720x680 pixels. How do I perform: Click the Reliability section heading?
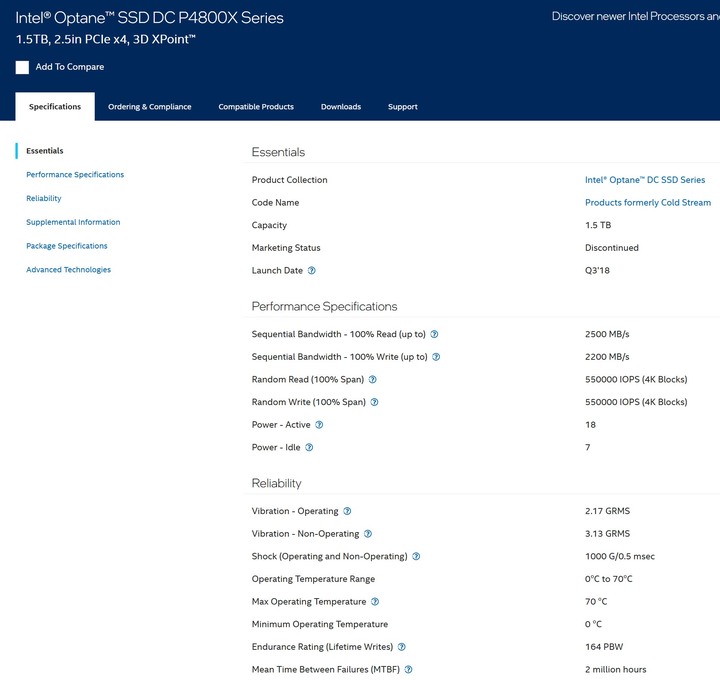pos(276,483)
